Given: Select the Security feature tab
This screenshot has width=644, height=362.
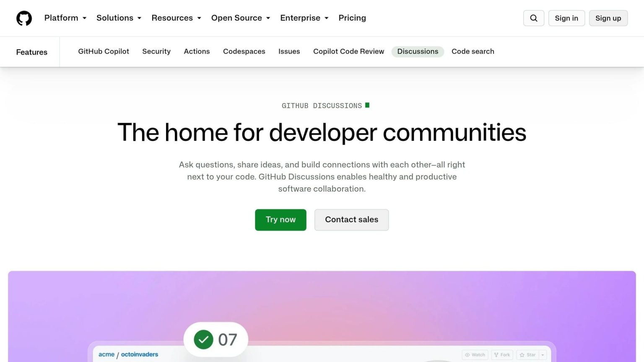Looking at the screenshot, I should [156, 52].
